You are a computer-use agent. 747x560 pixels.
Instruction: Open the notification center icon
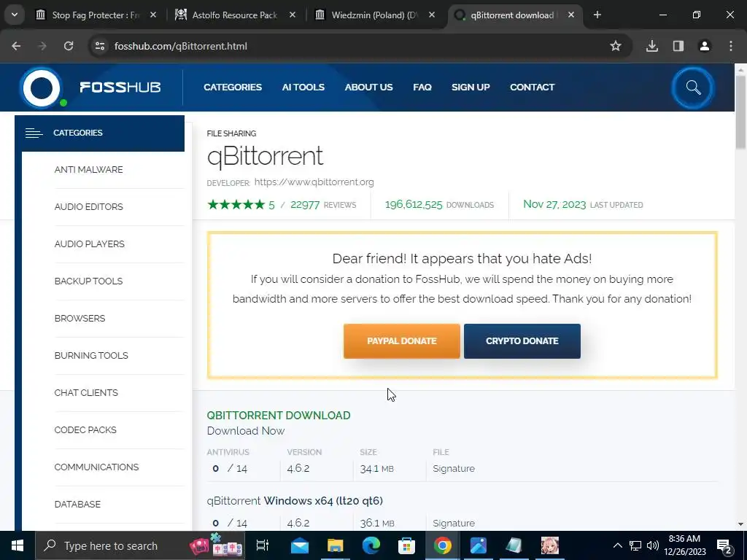(724, 546)
